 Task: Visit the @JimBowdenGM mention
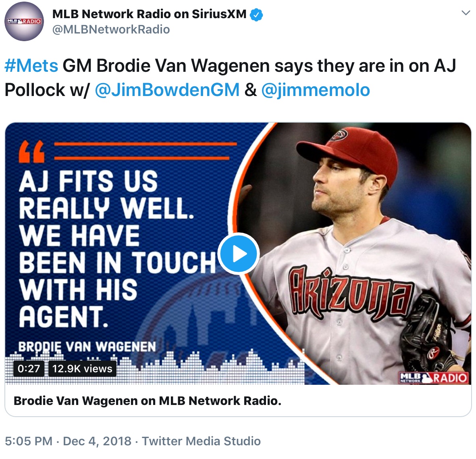167,90
